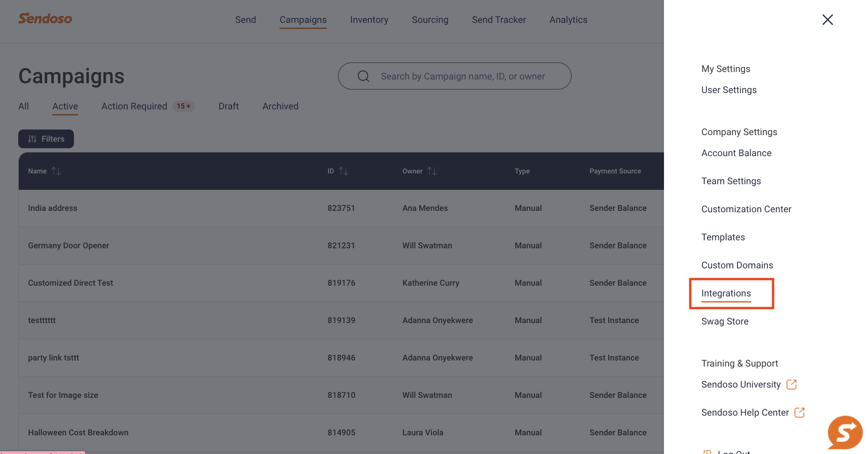Open the Analytics tab
Viewport: 868px width, 454px height.
coord(569,20)
